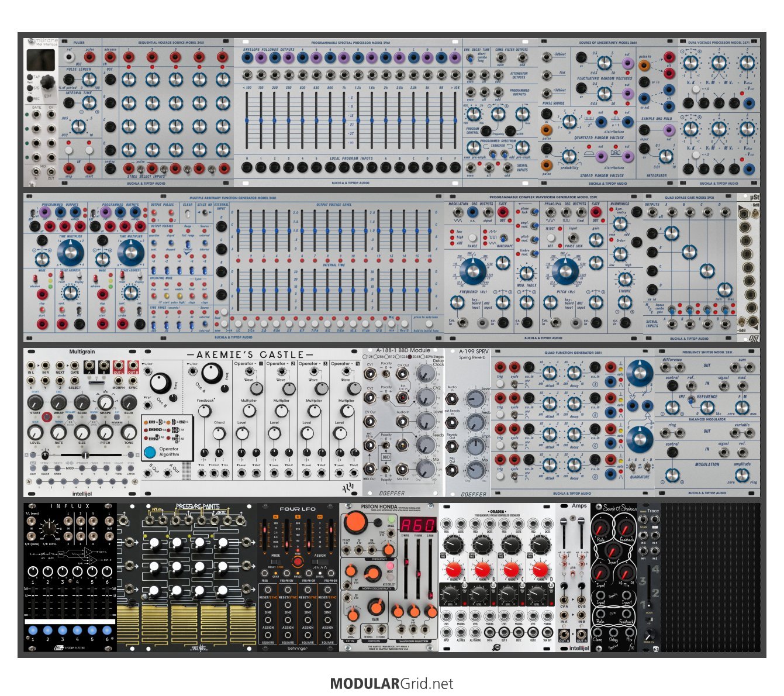Click Sound of Shadows Mix knob

[626, 572]
